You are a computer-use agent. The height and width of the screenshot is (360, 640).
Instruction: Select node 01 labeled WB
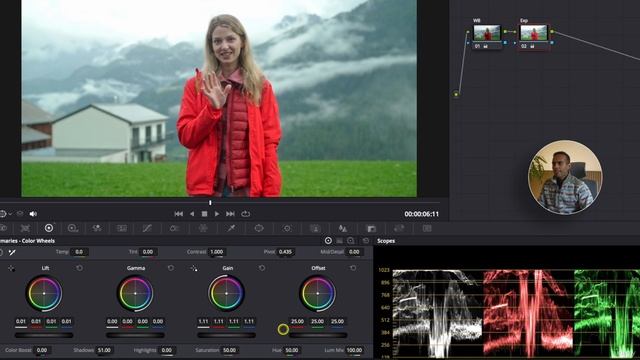(x=487, y=36)
